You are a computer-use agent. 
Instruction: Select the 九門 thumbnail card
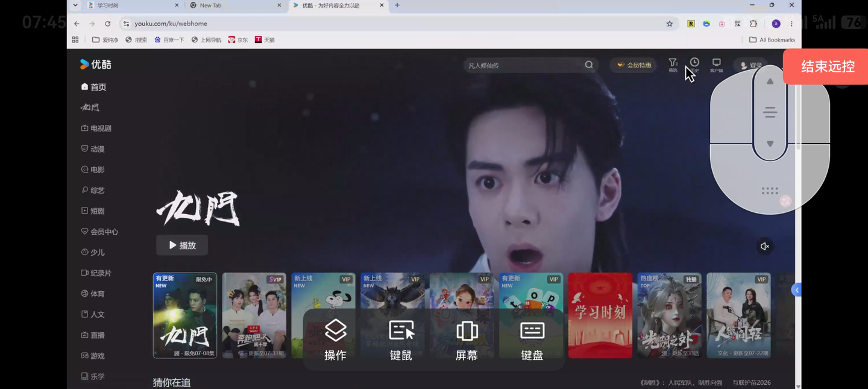(x=185, y=315)
